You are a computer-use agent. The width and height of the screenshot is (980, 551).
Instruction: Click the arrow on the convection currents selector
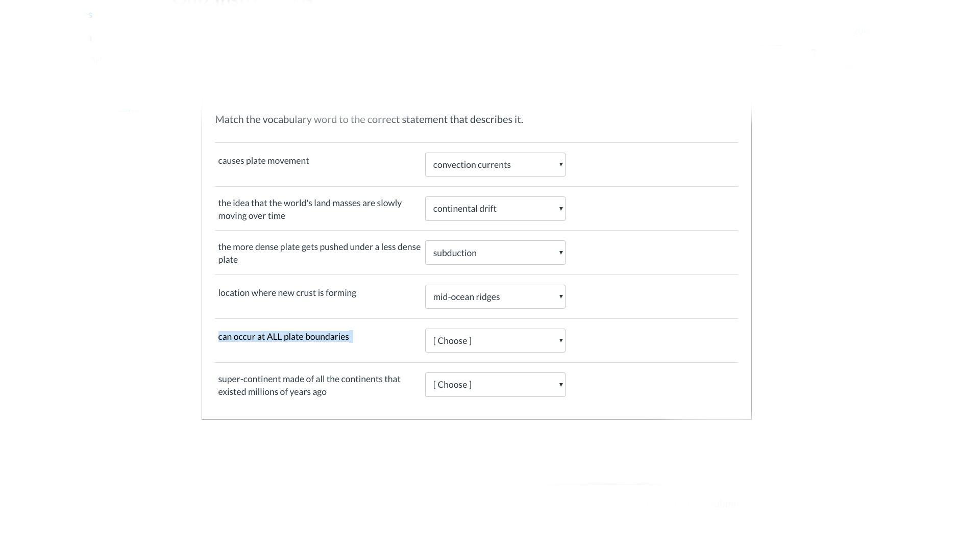(560, 165)
